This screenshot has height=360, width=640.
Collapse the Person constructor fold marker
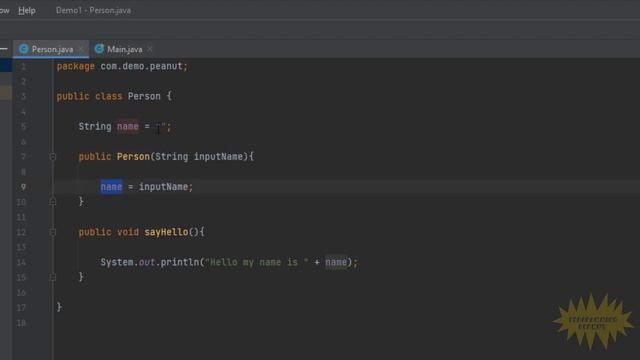pyautogui.click(x=53, y=157)
